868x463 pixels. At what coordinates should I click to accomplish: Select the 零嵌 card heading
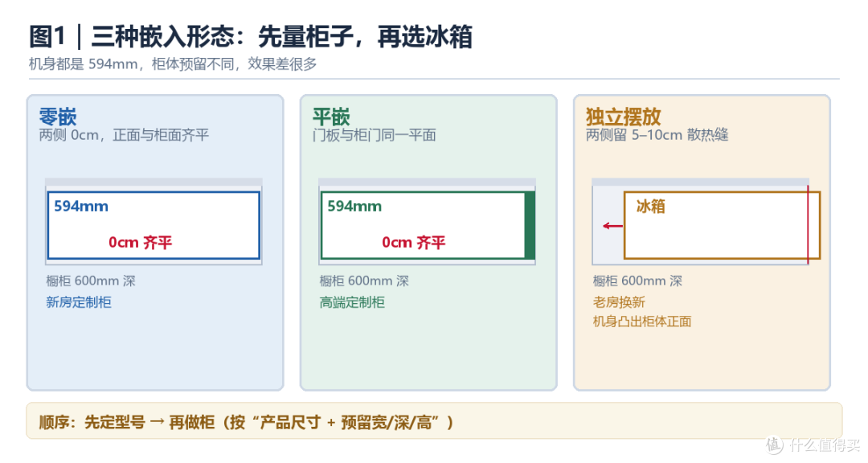click(58, 117)
